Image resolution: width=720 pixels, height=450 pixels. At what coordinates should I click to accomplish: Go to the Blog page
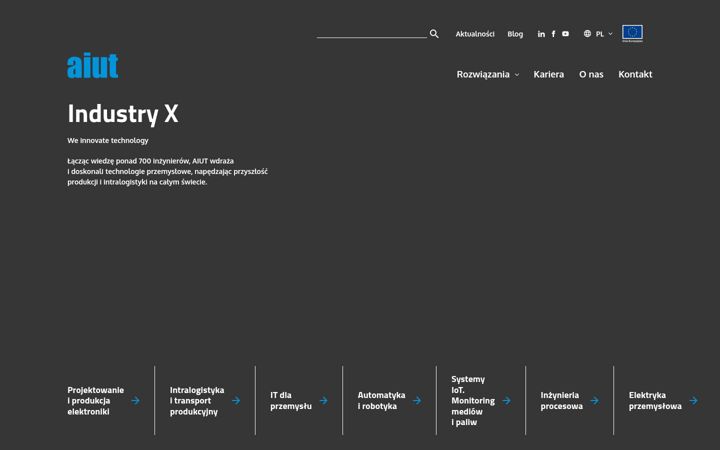point(515,34)
